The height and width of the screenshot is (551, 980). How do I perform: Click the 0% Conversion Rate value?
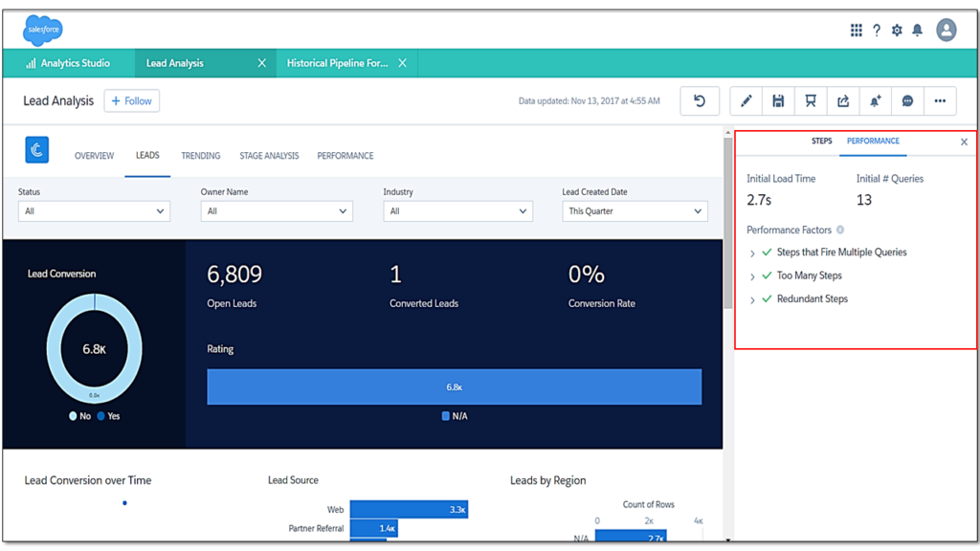[x=587, y=275]
